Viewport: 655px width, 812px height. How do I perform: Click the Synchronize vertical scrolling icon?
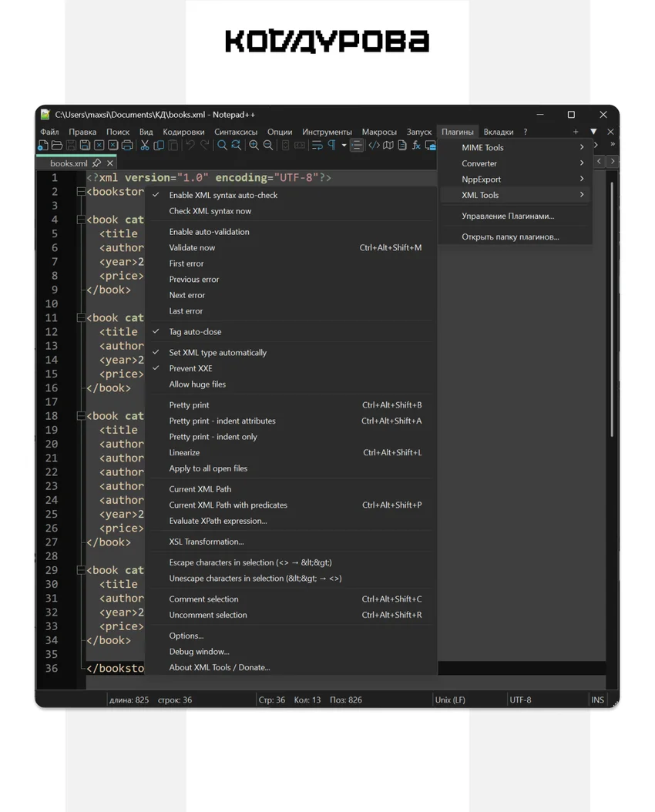[285, 146]
